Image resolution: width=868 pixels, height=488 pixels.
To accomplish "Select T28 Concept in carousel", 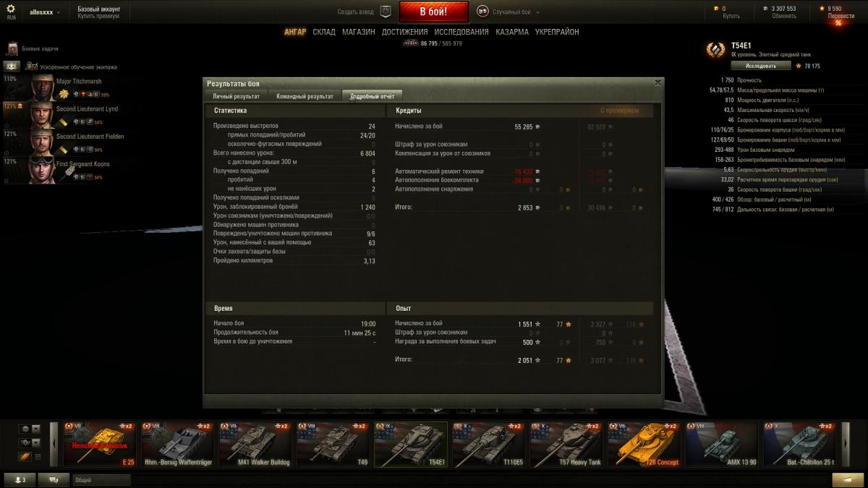I will tap(644, 445).
